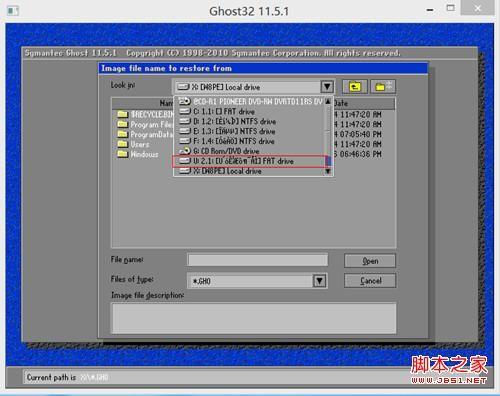
Task: Select the Users folder icon
Action: point(122,144)
